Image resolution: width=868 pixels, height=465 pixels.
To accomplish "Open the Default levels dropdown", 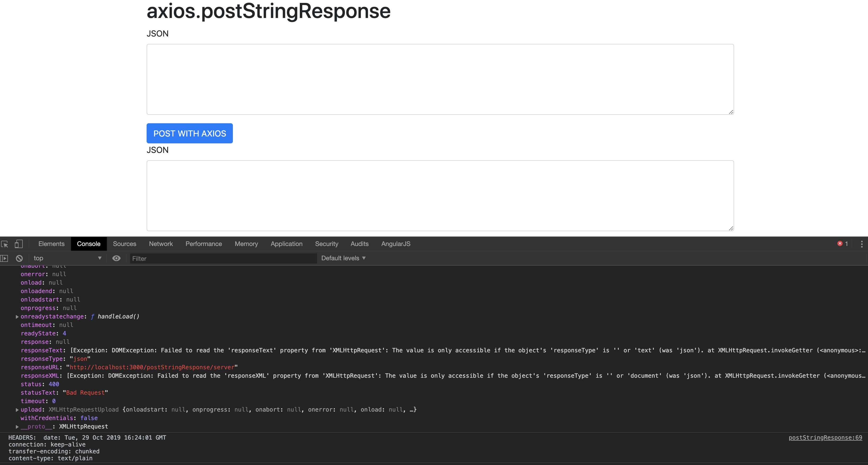I will [x=343, y=258].
